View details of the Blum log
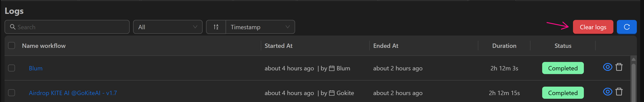The image size is (644, 102). (607, 67)
